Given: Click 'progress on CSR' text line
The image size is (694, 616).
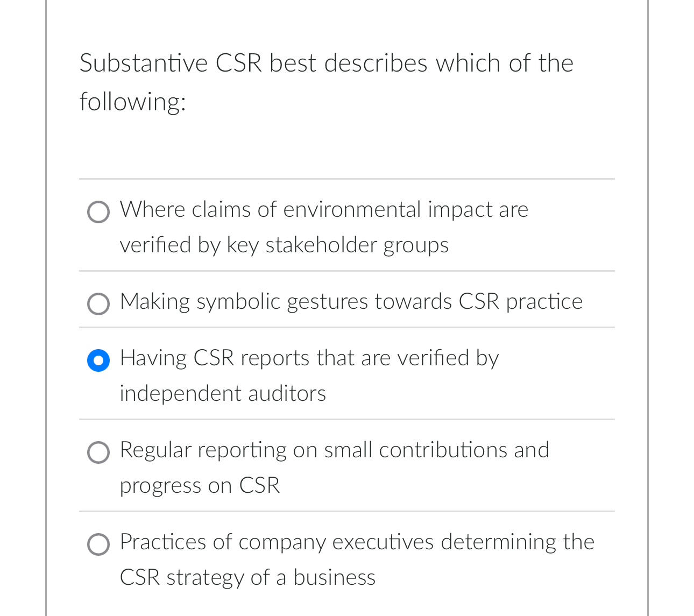Looking at the screenshot, I should 200,486.
